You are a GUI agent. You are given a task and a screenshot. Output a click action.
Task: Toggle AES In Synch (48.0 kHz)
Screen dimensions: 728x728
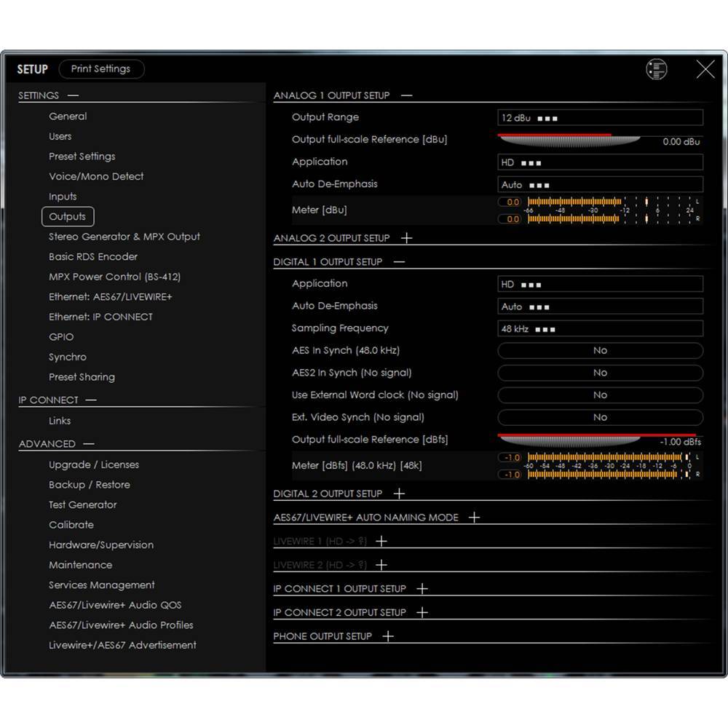coord(600,351)
